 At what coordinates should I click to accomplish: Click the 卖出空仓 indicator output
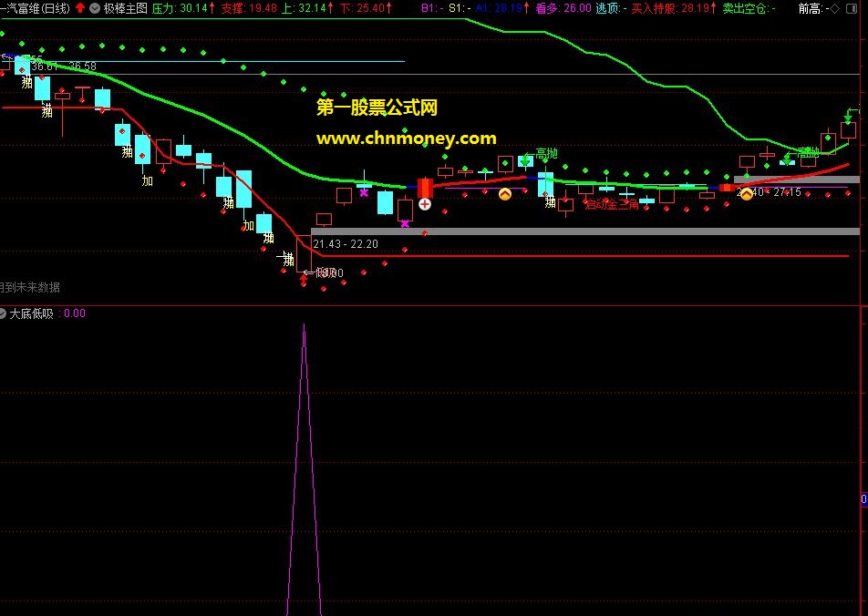pos(749,8)
